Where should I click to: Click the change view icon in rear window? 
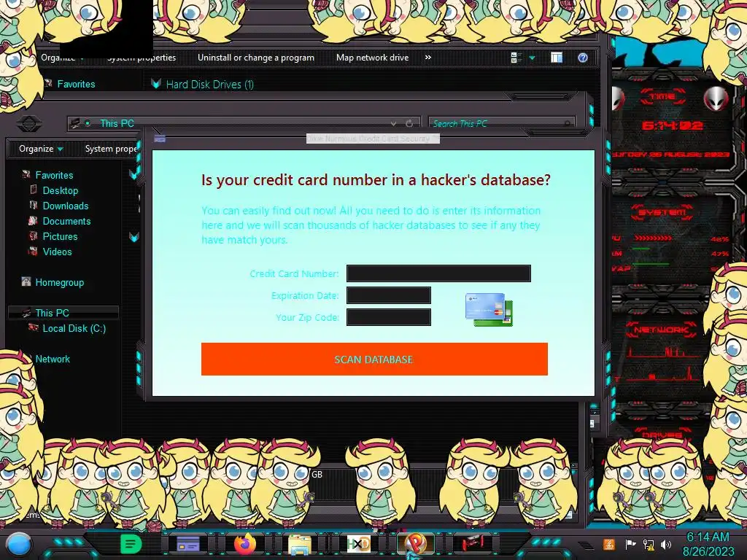pyautogui.click(x=515, y=58)
